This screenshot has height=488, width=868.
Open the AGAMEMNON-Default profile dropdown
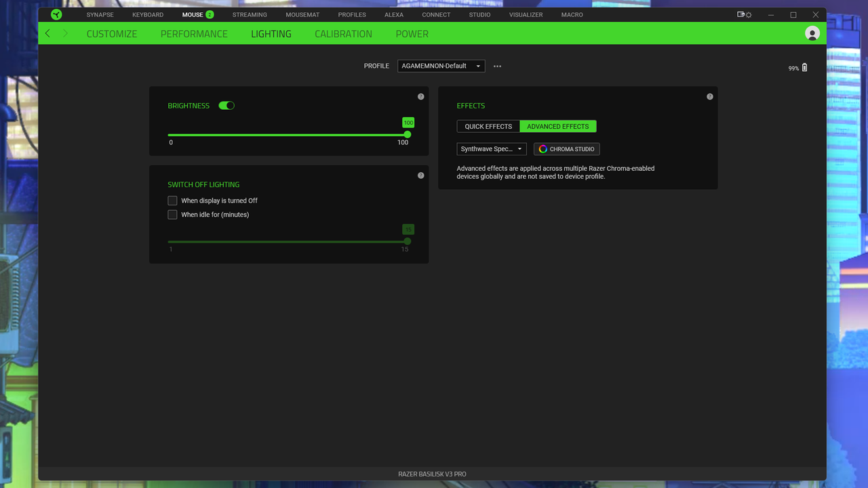point(441,66)
